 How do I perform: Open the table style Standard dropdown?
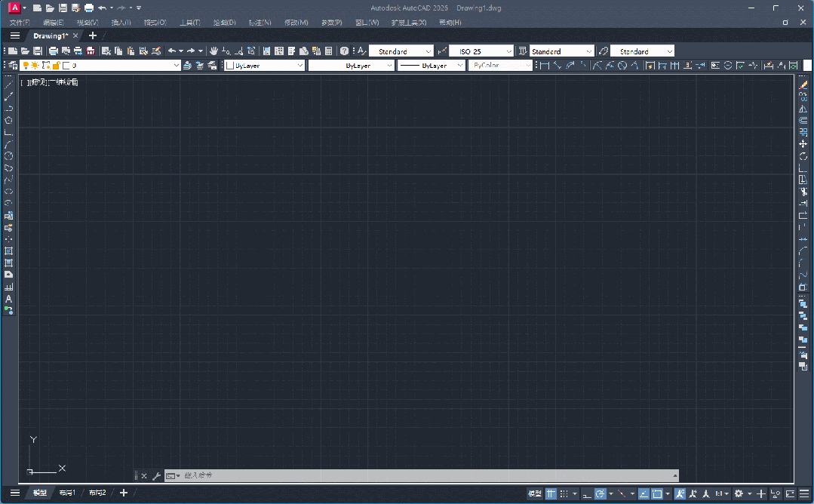[562, 51]
